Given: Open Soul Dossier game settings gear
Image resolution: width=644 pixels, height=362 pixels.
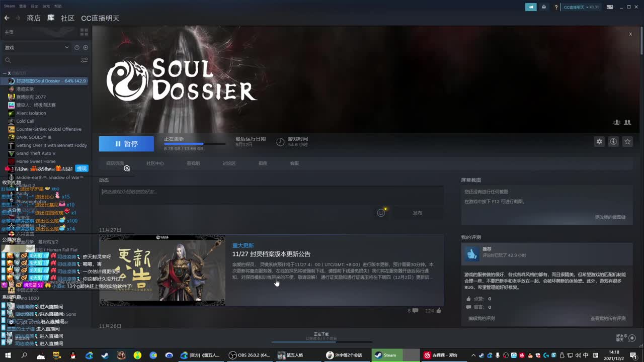Looking at the screenshot, I should (599, 142).
